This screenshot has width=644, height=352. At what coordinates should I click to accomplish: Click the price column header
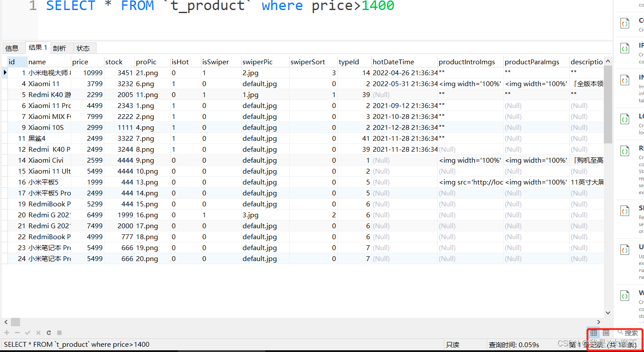pyautogui.click(x=87, y=62)
